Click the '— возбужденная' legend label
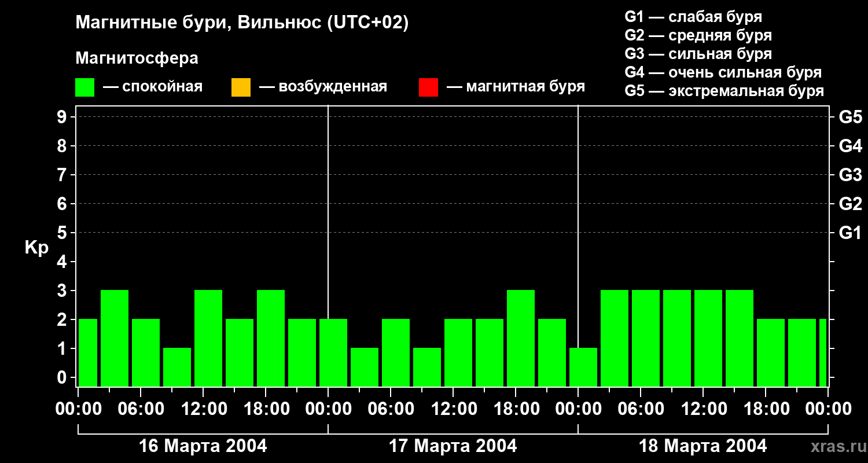 [323, 87]
